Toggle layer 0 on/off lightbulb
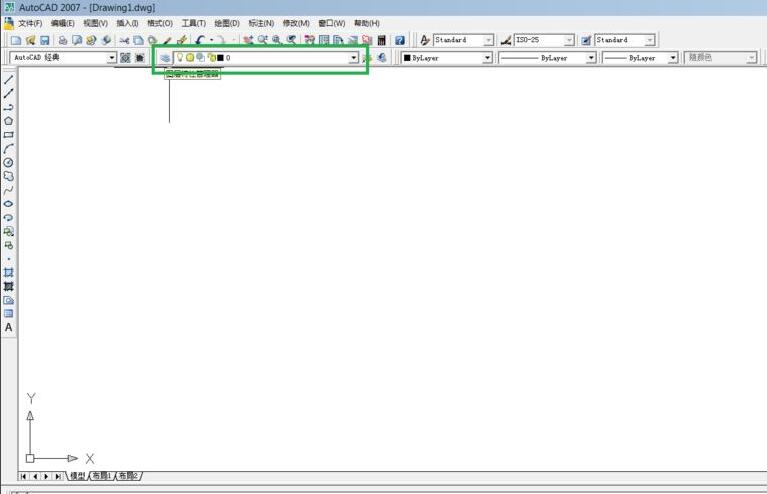Image resolution: width=767 pixels, height=494 pixels. 180,58
